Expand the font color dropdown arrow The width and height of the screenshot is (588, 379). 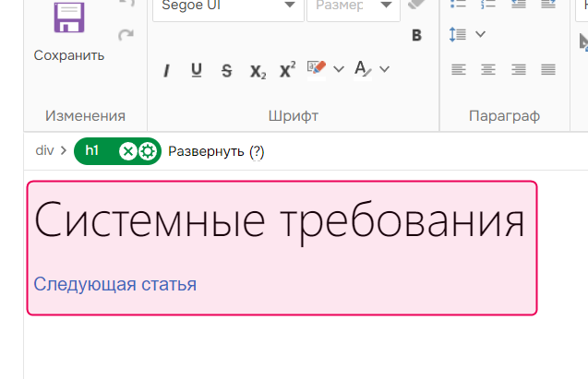pyautogui.click(x=384, y=69)
